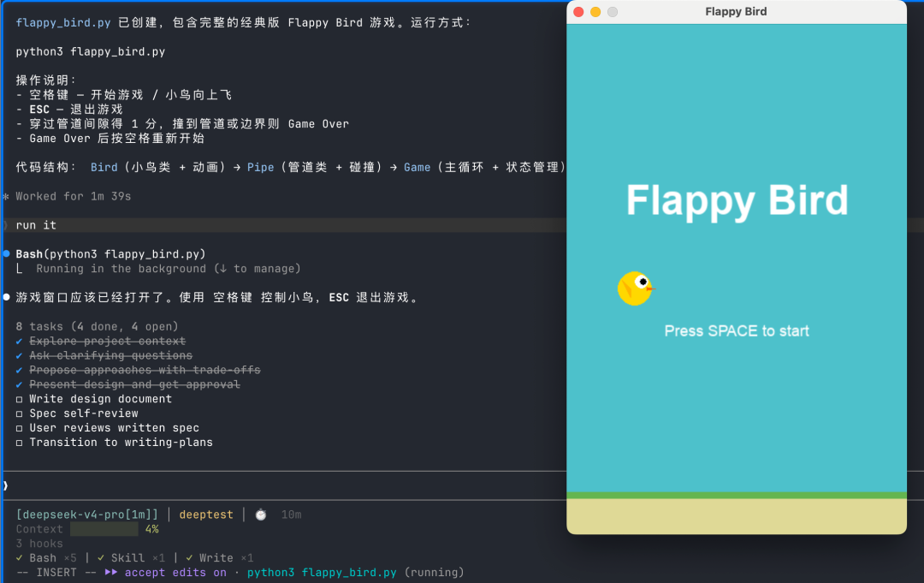Close the Flappy Bird window

point(578,12)
